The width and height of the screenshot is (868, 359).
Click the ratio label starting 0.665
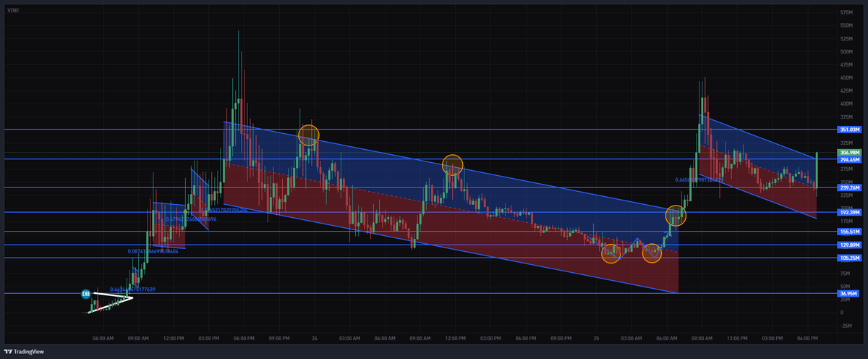(x=699, y=179)
